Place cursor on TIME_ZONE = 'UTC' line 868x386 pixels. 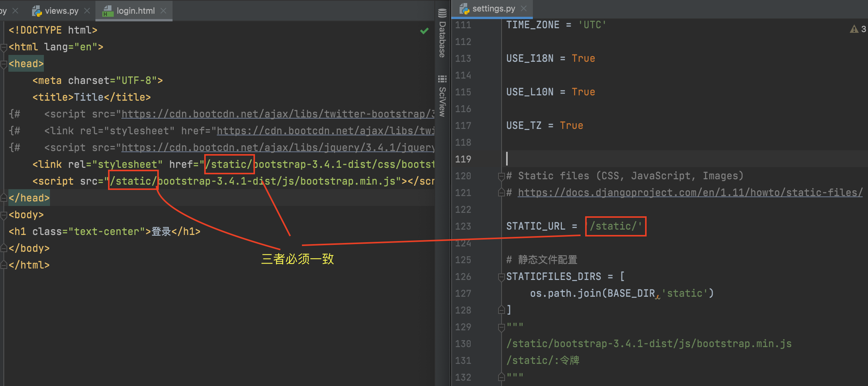coord(556,25)
